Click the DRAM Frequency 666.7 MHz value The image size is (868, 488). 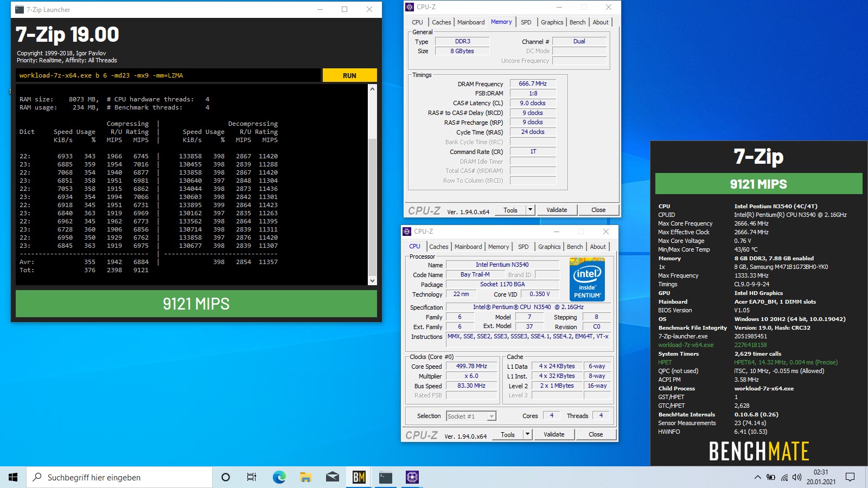(x=533, y=84)
